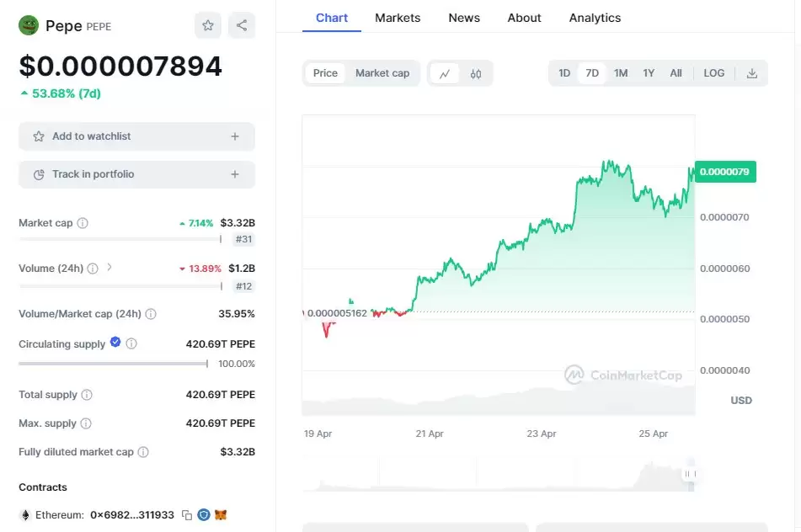Image resolution: width=801 pixels, height=532 pixels.
Task: Switch chart to Market cap view
Action: [382, 73]
